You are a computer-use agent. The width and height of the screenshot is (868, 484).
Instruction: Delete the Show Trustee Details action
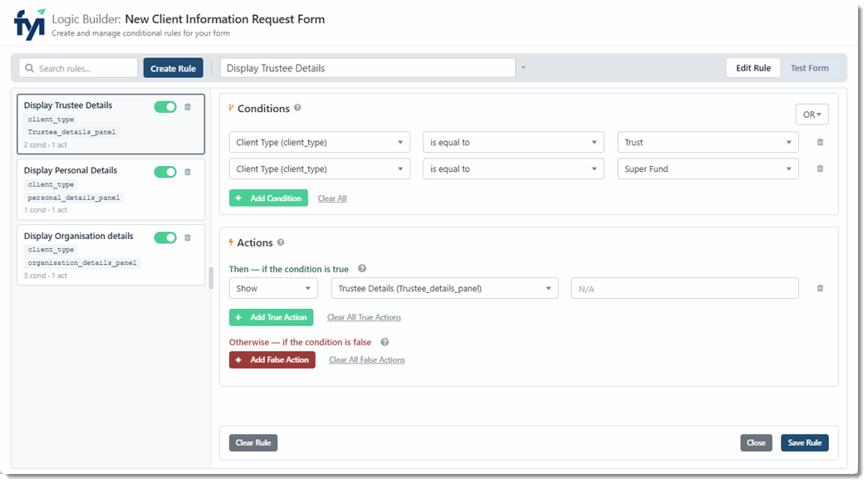pos(821,288)
